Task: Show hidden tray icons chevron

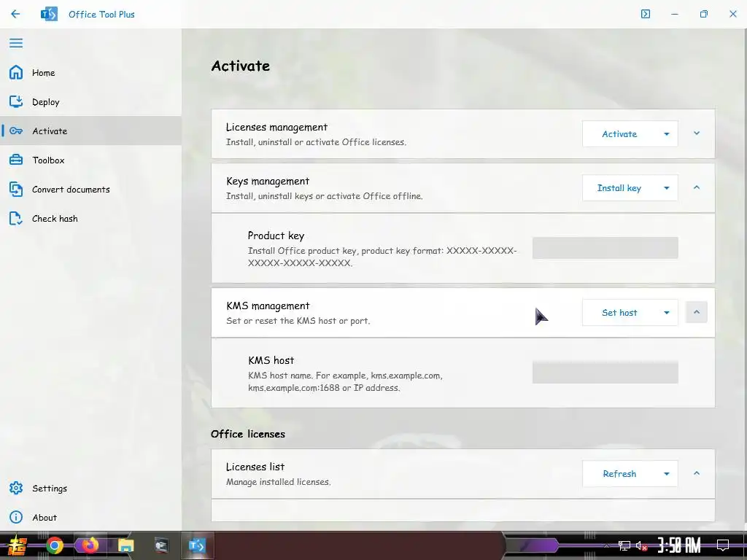Action: pos(606,545)
